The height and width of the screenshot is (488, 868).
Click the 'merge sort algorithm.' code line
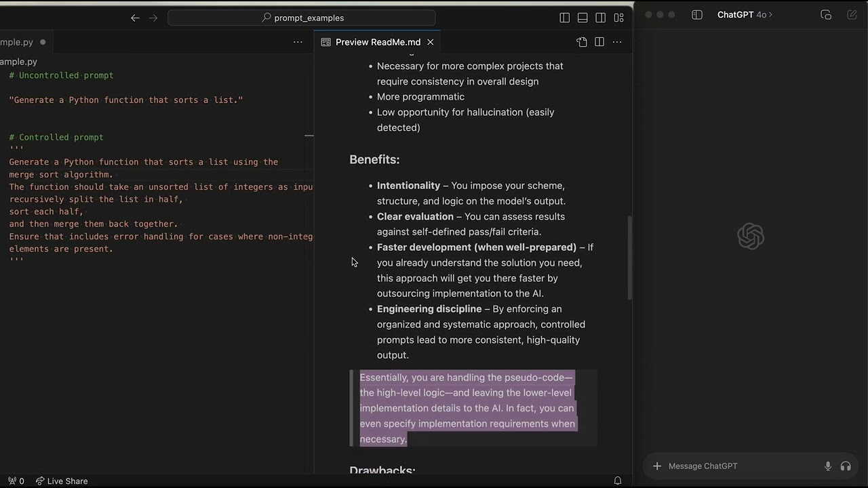click(61, 174)
